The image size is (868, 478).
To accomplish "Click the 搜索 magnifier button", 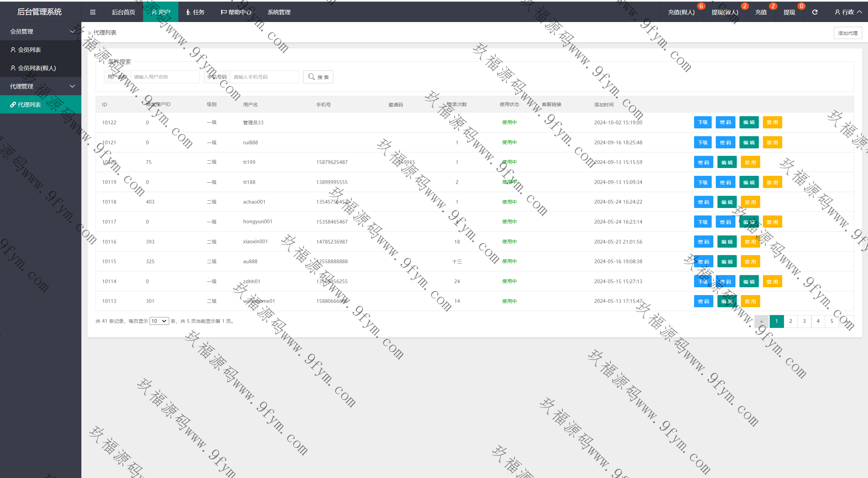I will pyautogui.click(x=318, y=77).
